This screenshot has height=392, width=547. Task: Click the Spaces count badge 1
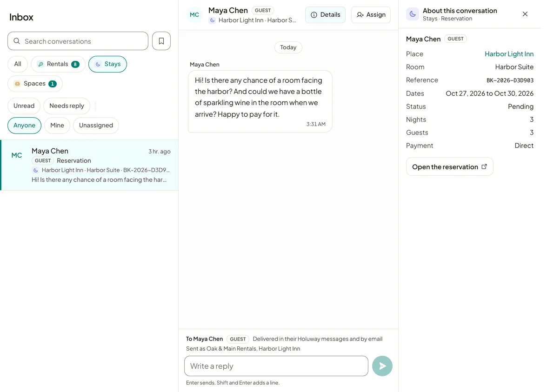tap(52, 84)
